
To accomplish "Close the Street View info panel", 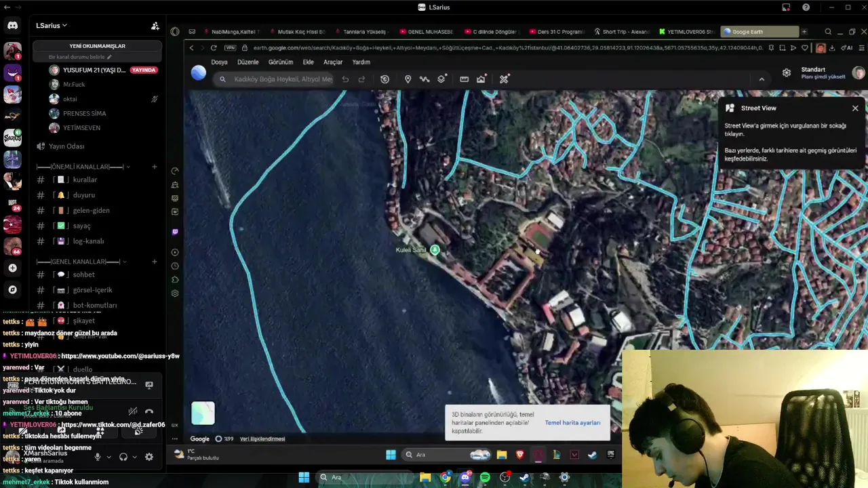I will [855, 108].
